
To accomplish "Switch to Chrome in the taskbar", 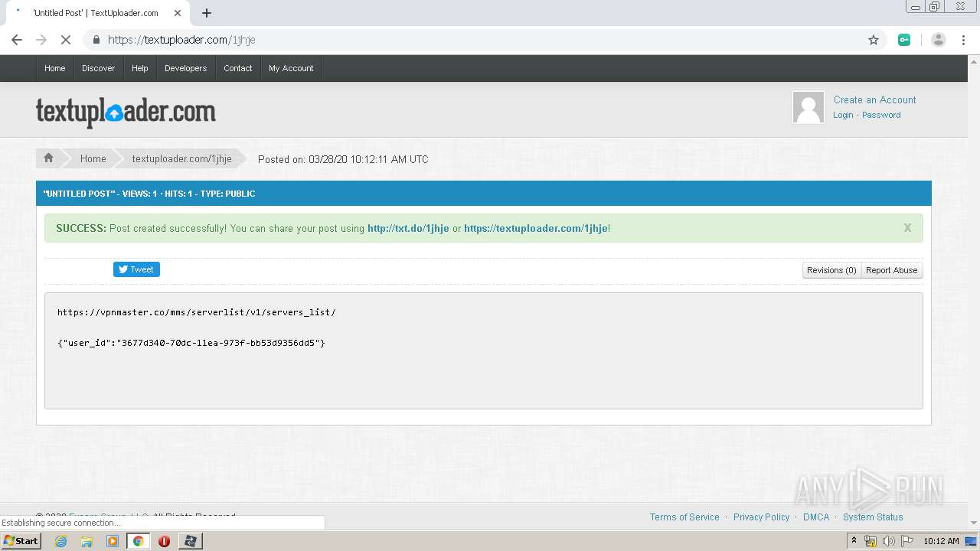I will pos(139,541).
